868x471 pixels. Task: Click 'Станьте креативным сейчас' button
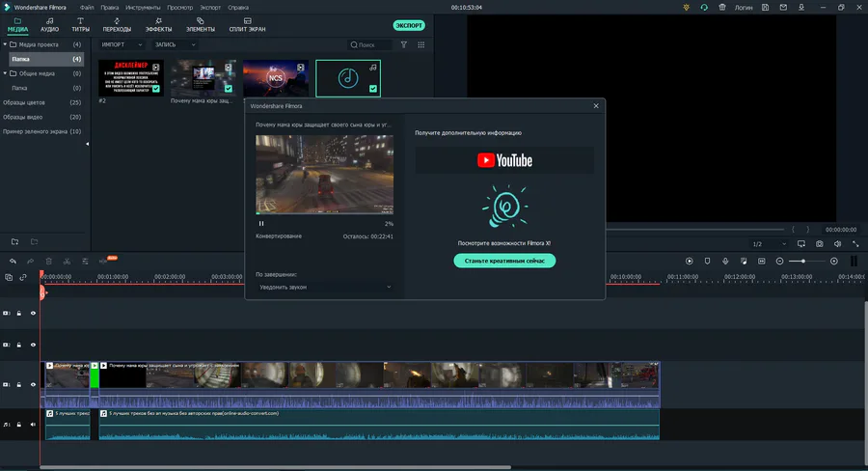504,261
